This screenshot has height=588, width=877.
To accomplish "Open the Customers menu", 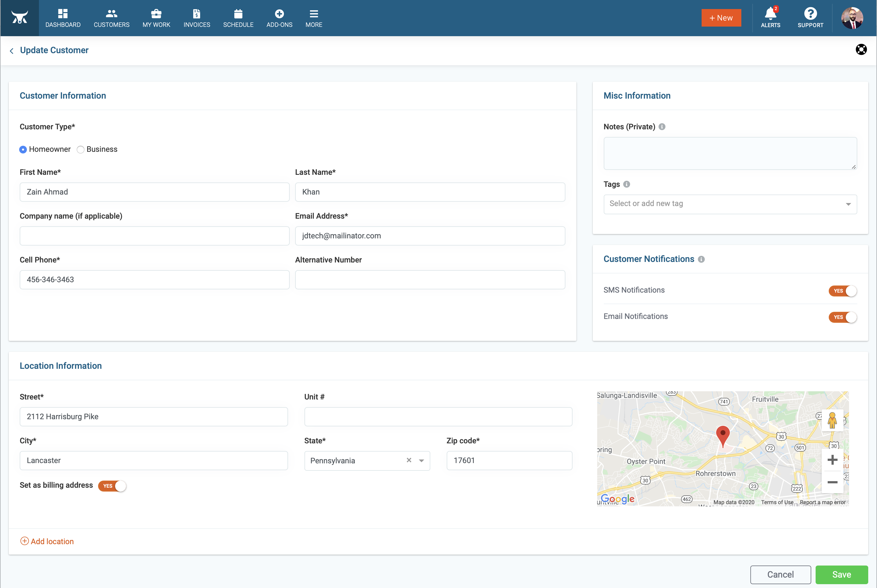I will [x=112, y=18].
